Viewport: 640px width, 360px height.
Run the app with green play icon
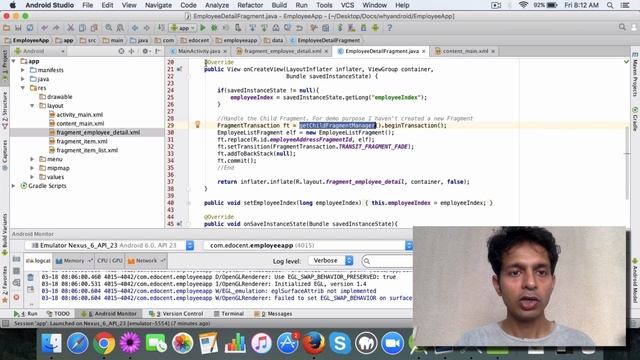pyautogui.click(x=202, y=28)
